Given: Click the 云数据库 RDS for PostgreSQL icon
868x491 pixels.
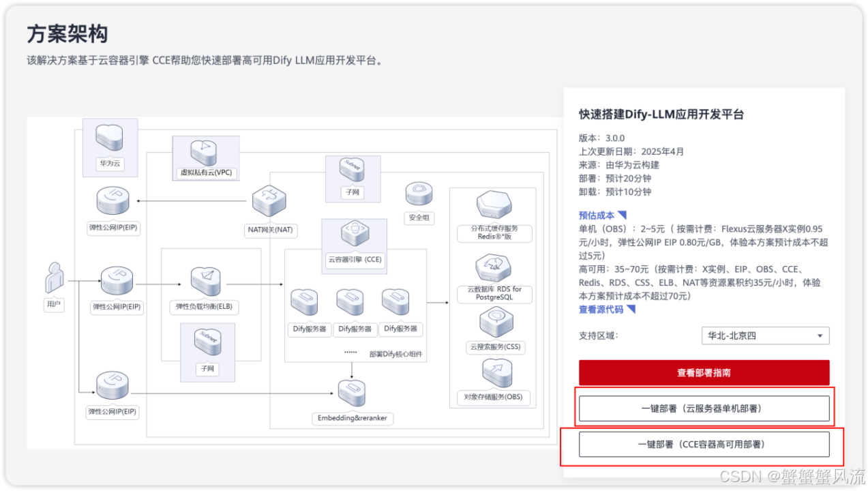Looking at the screenshot, I should [494, 268].
